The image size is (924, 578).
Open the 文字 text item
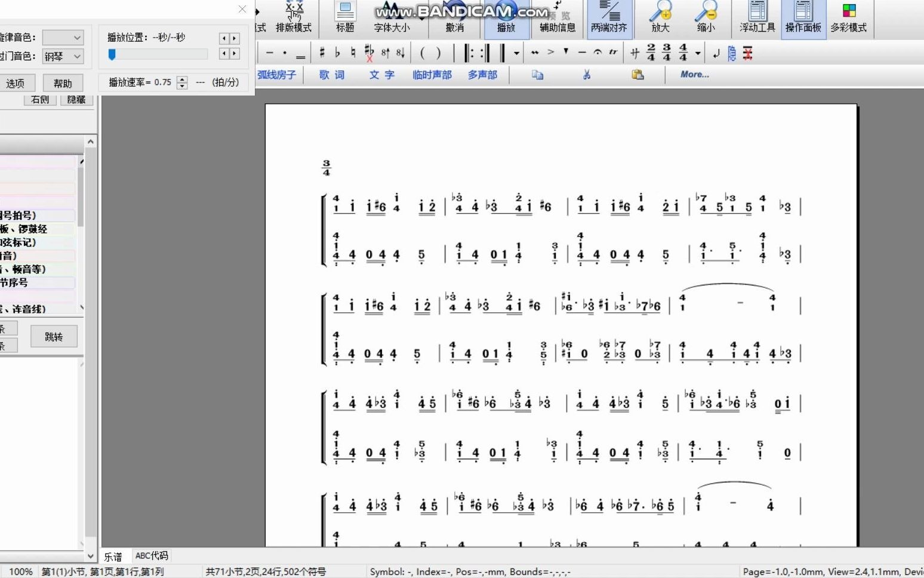point(382,75)
